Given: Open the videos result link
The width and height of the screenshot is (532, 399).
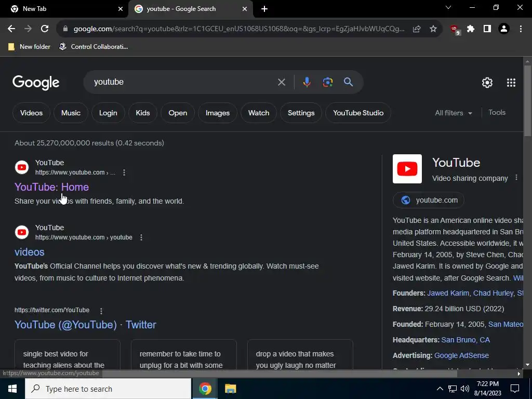Looking at the screenshot, I should (x=30, y=252).
